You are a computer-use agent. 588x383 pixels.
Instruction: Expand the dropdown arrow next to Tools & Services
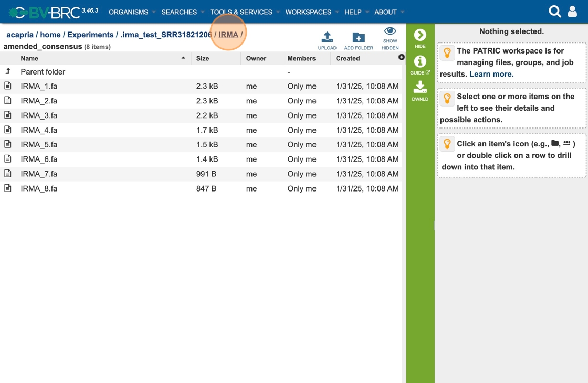pos(278,13)
